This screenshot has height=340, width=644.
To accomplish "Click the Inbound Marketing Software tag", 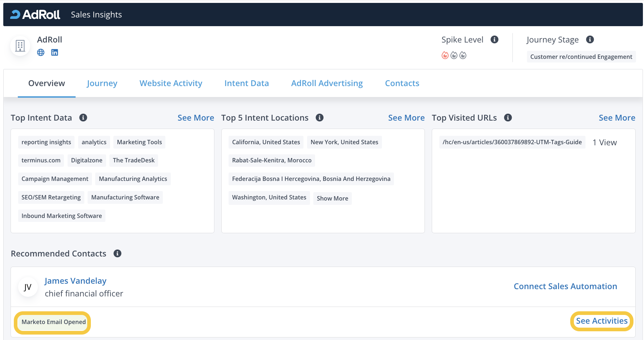I will pos(62,216).
